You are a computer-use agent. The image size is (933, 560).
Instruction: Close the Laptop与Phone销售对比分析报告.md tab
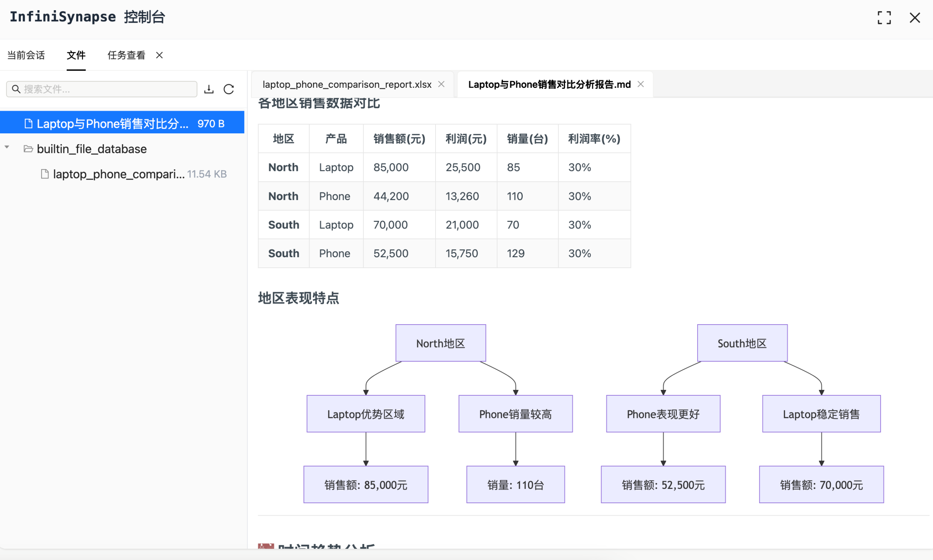tap(640, 84)
